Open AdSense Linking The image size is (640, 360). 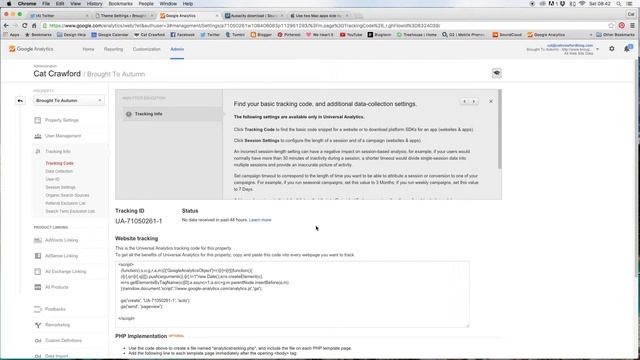[61, 256]
